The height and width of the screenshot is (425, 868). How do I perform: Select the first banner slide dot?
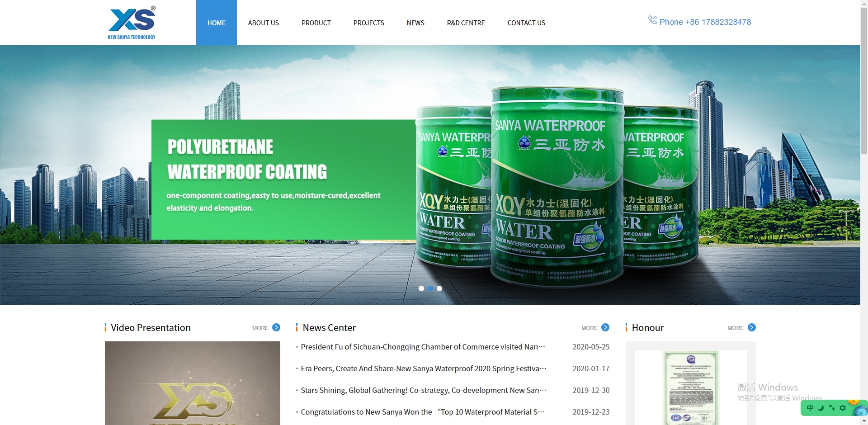(421, 288)
